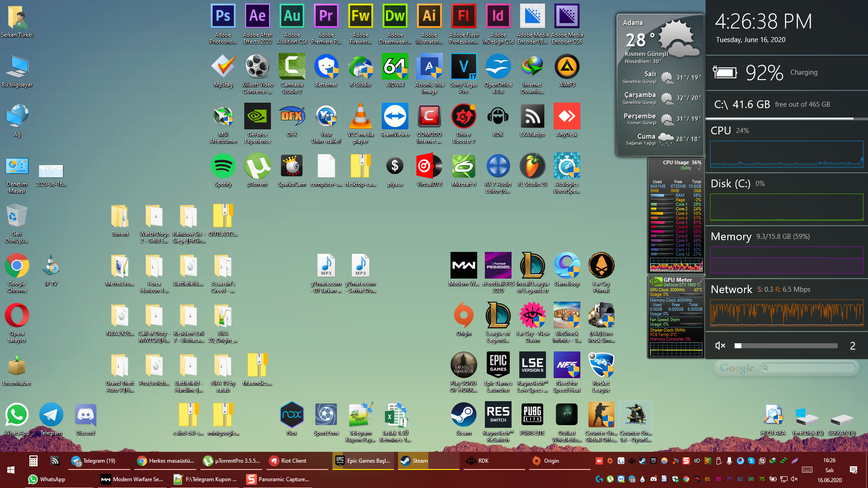Screen dimensions: 868x488
Task: Open the Nox emulator shortcut
Action: pos(292,419)
